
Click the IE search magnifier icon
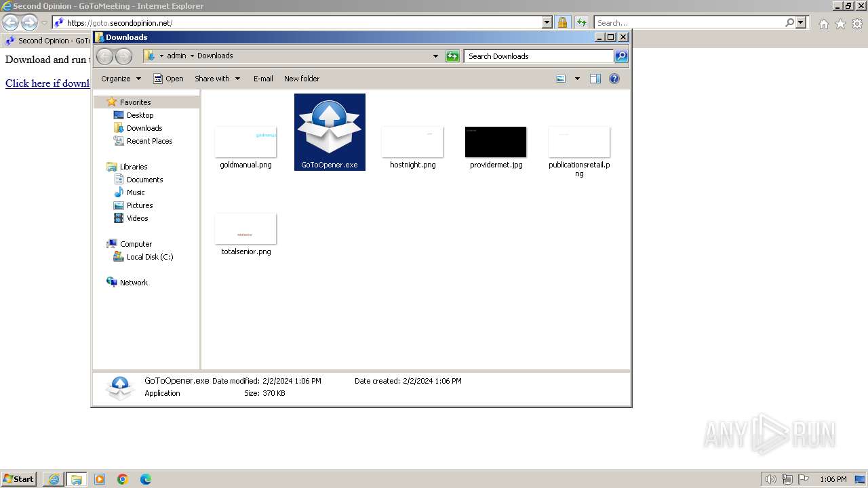tap(789, 22)
